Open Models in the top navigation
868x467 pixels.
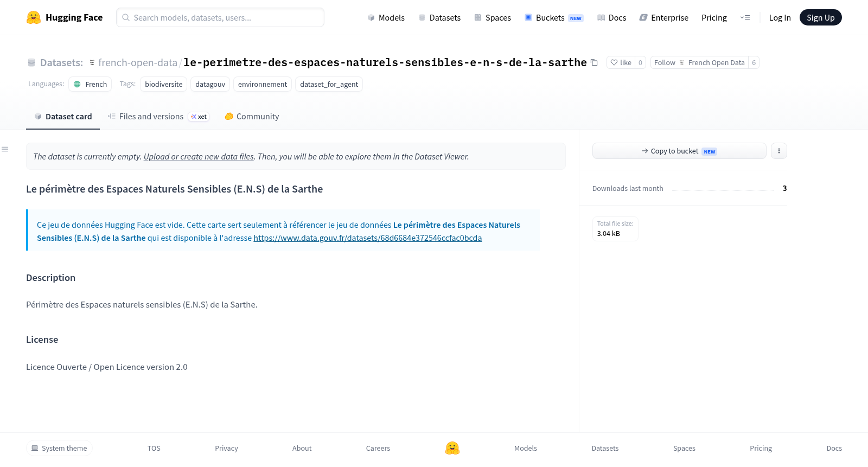386,17
